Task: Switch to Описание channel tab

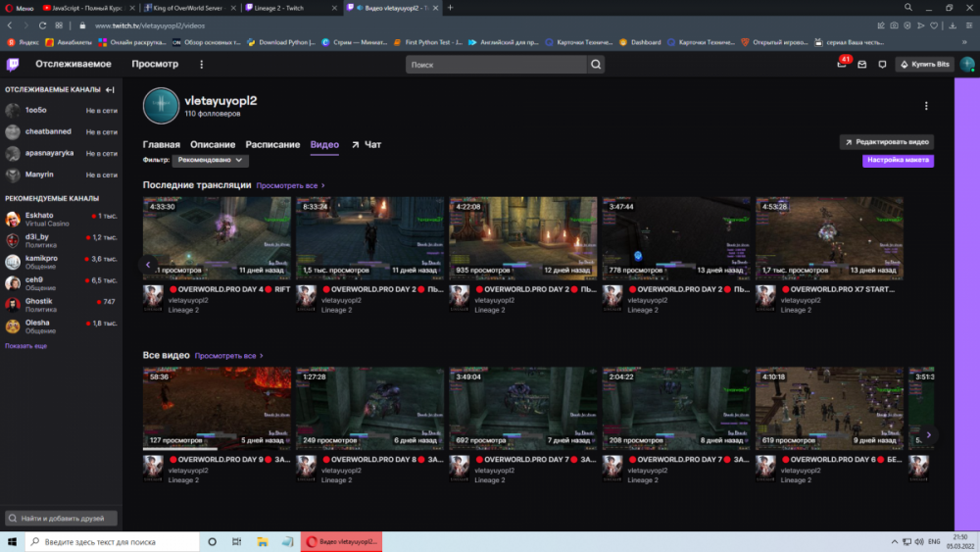Action: click(213, 144)
